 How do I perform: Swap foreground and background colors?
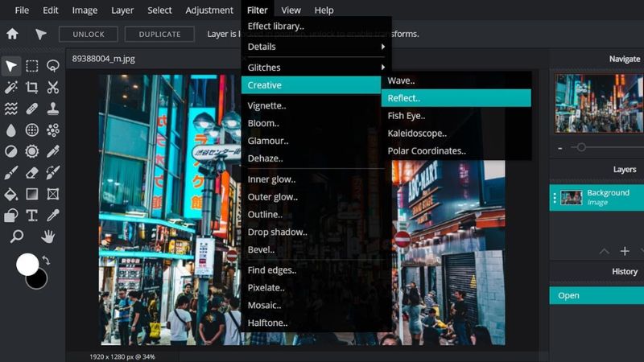pyautogui.click(x=46, y=260)
